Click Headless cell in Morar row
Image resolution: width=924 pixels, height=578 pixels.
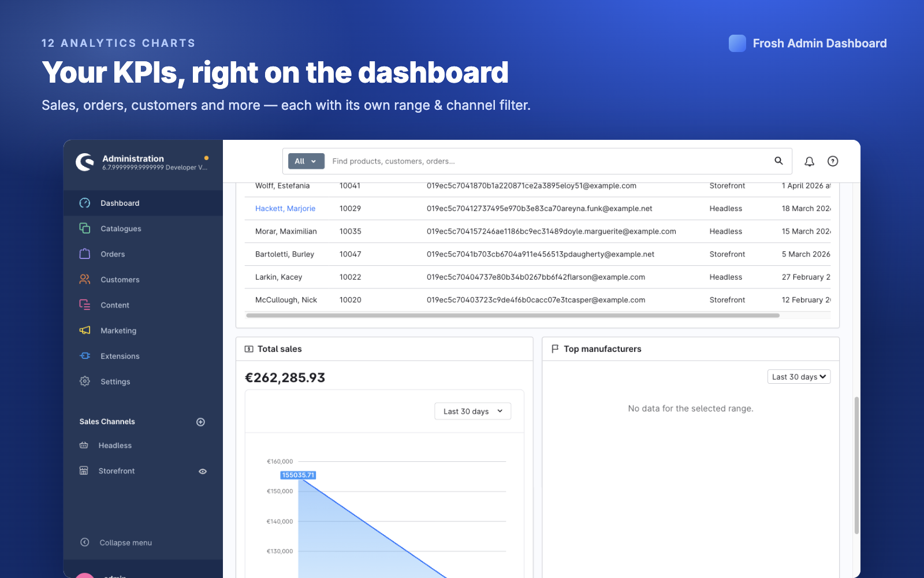726,231
